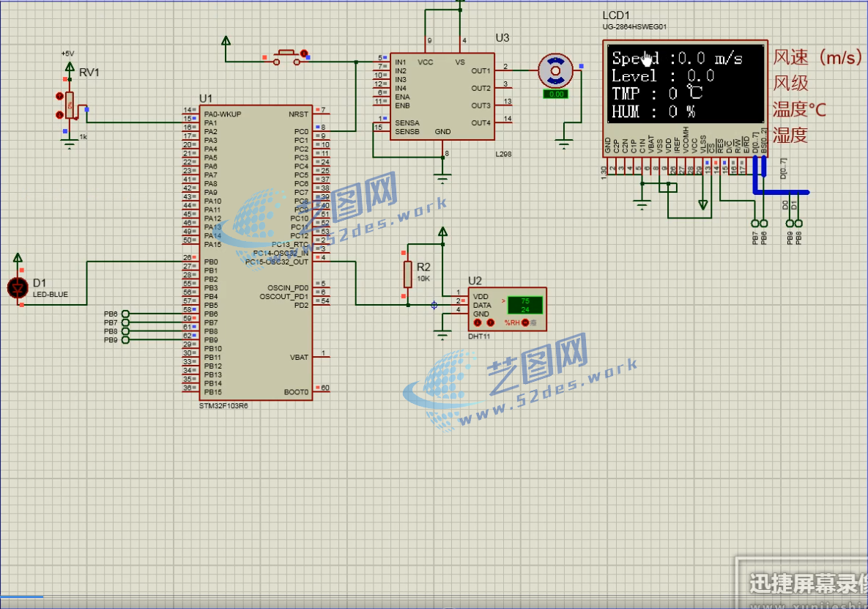Click the ground symbol below the DHT11
Image resolution: width=868 pixels, height=609 pixels.
click(x=442, y=335)
